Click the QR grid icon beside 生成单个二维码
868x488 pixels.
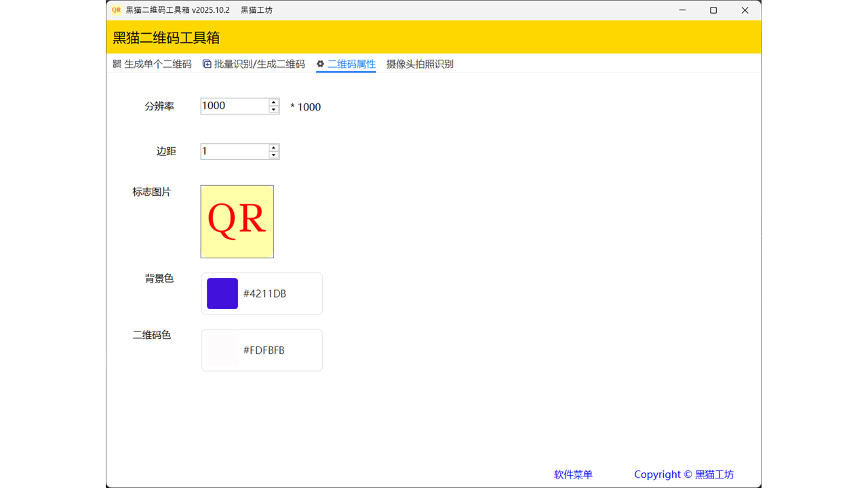point(117,64)
